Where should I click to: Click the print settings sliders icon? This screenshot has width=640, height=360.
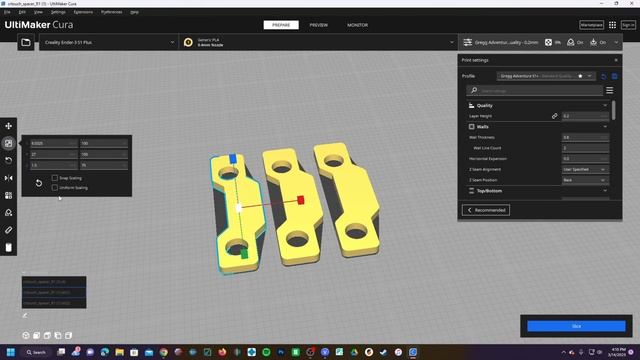tap(468, 42)
